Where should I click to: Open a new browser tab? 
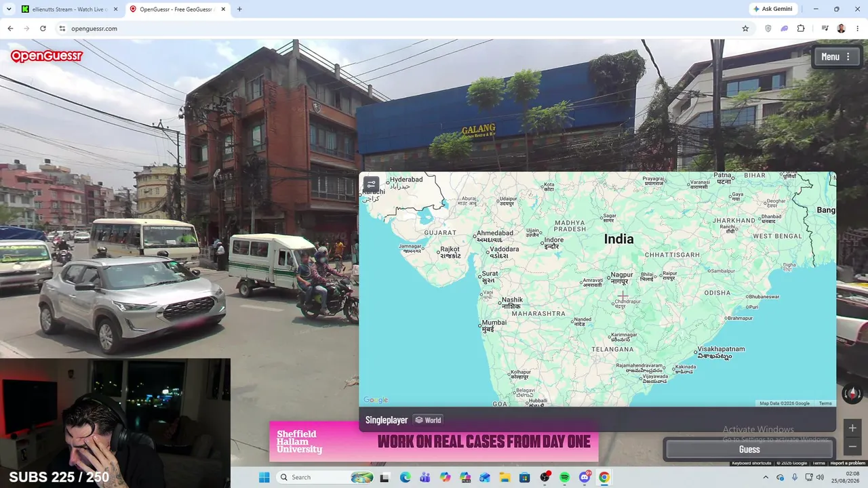(x=239, y=9)
